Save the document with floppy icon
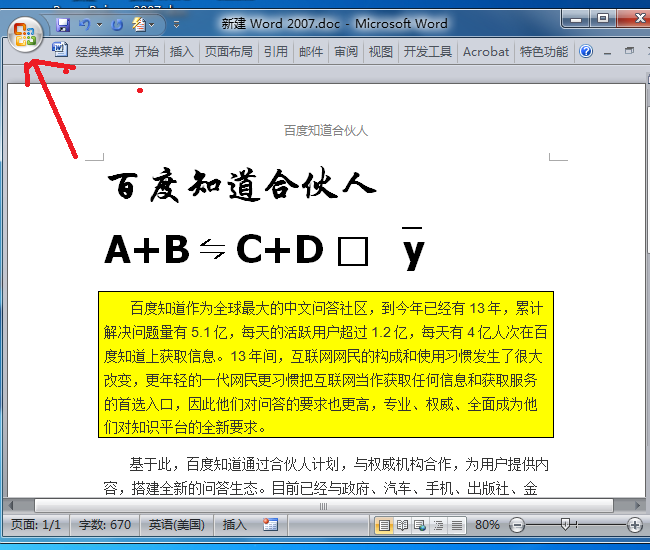This screenshot has width=650, height=550. click(x=63, y=25)
